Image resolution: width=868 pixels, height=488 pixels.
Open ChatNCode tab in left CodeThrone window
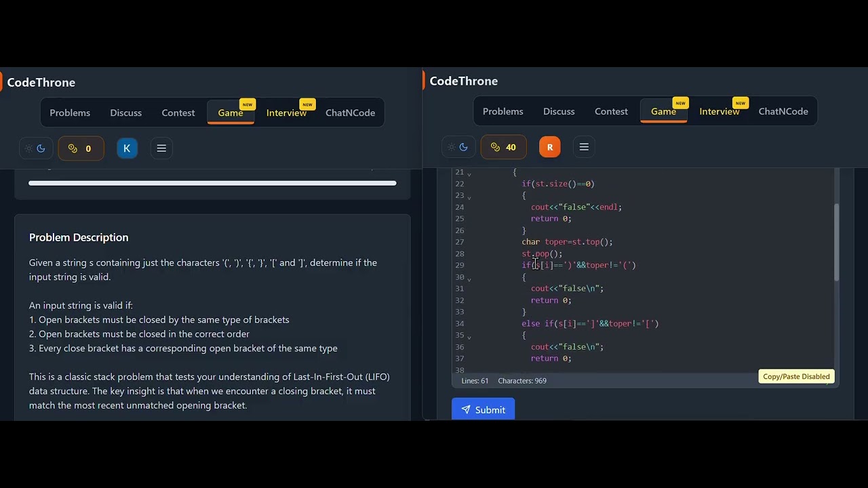(350, 113)
